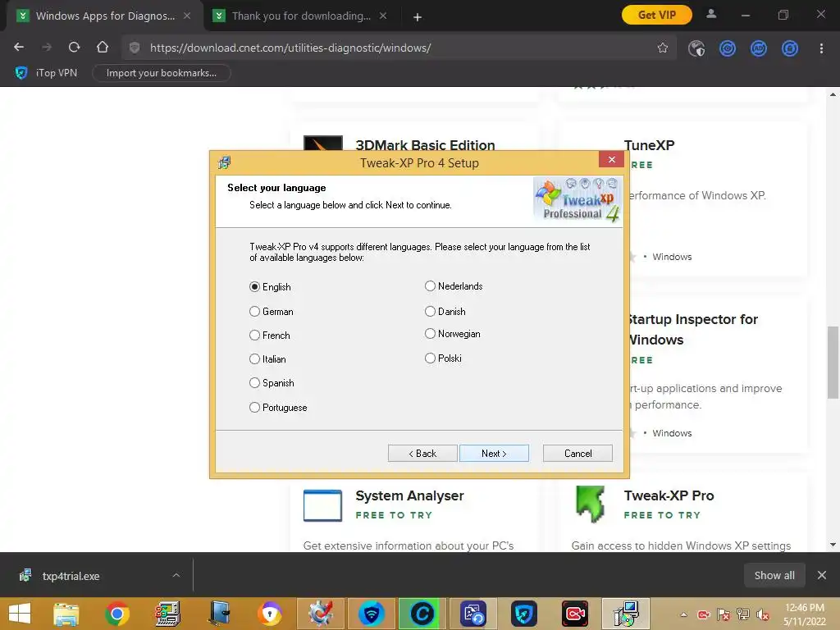Click the Get VIP button
Viewport: 840px width, 630px height.
(x=657, y=15)
